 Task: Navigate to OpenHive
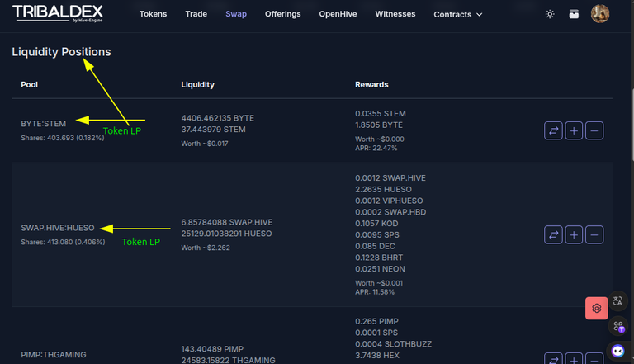pyautogui.click(x=338, y=14)
